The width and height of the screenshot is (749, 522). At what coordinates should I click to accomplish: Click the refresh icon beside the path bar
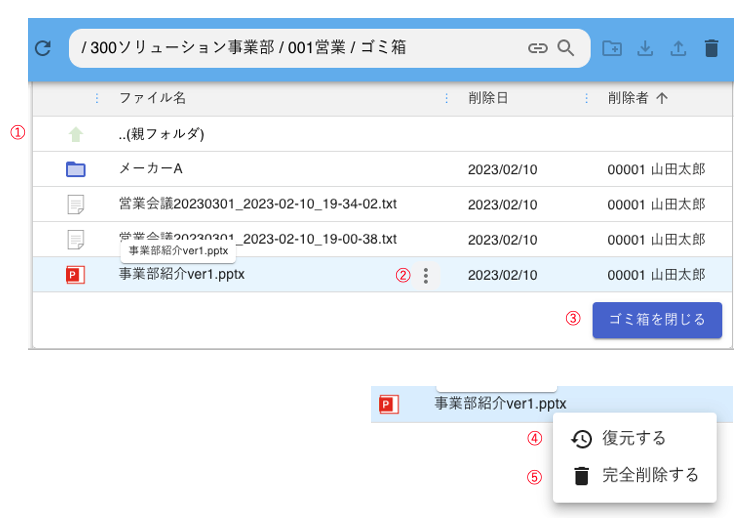coord(42,48)
